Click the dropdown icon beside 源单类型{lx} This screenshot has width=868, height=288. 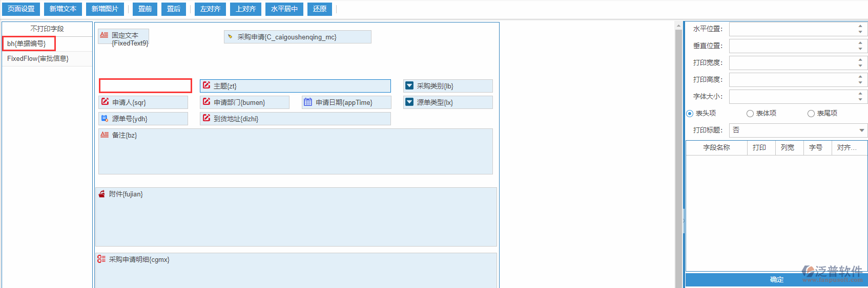(409, 102)
